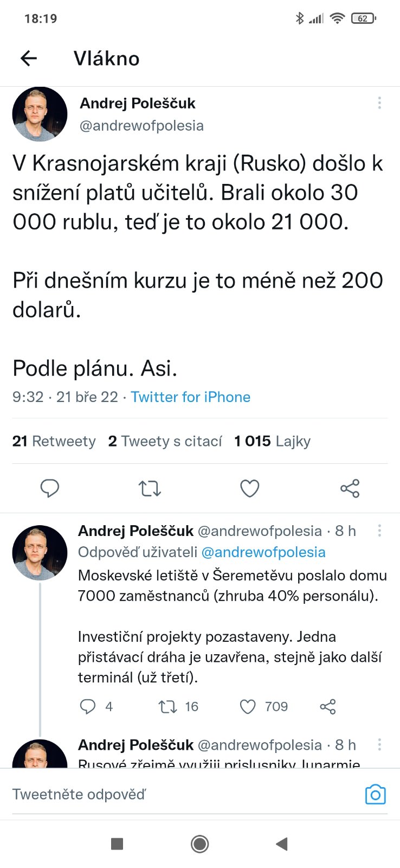Screen dimensions: 400x868
Task: Reply to the Šeremetěvo airport tweet
Action: 88,706
